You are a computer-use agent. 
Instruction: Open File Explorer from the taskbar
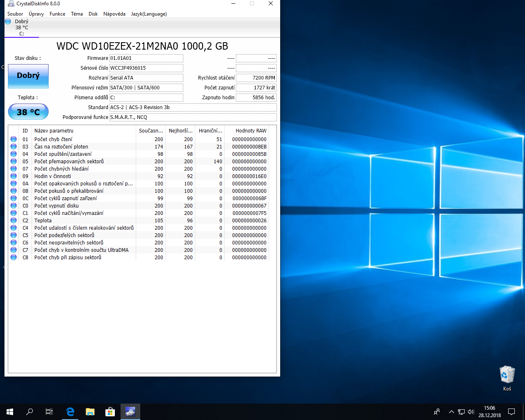click(90, 412)
